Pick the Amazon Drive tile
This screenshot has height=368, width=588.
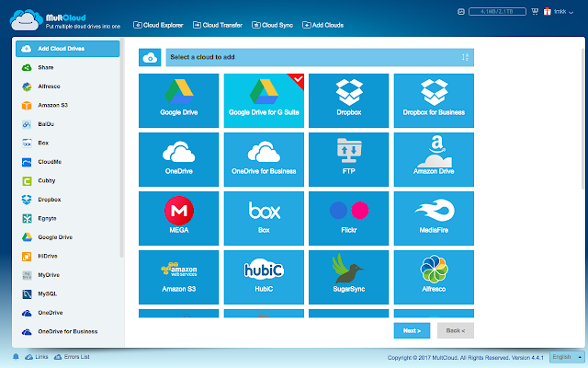pyautogui.click(x=434, y=159)
